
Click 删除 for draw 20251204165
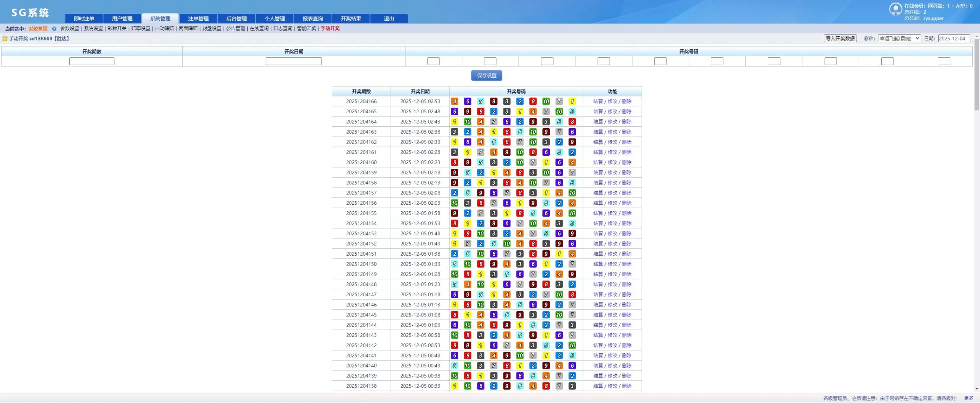[x=626, y=112]
